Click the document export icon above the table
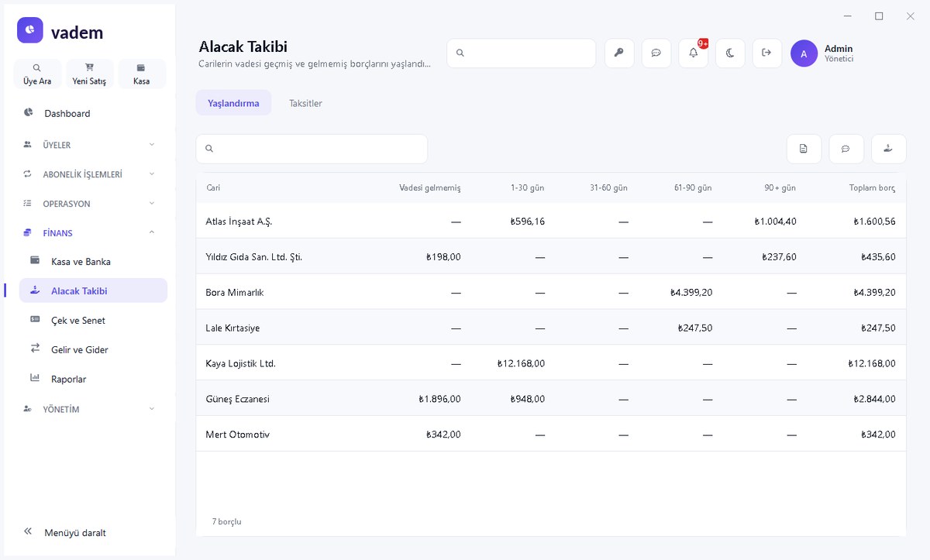930x560 pixels. (804, 149)
